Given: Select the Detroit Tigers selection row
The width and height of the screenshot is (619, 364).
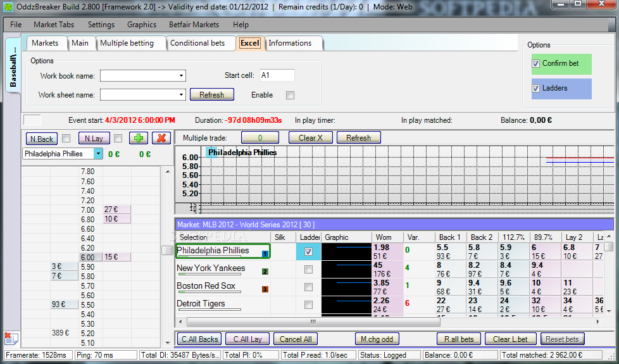Looking at the screenshot, I should click(223, 304).
